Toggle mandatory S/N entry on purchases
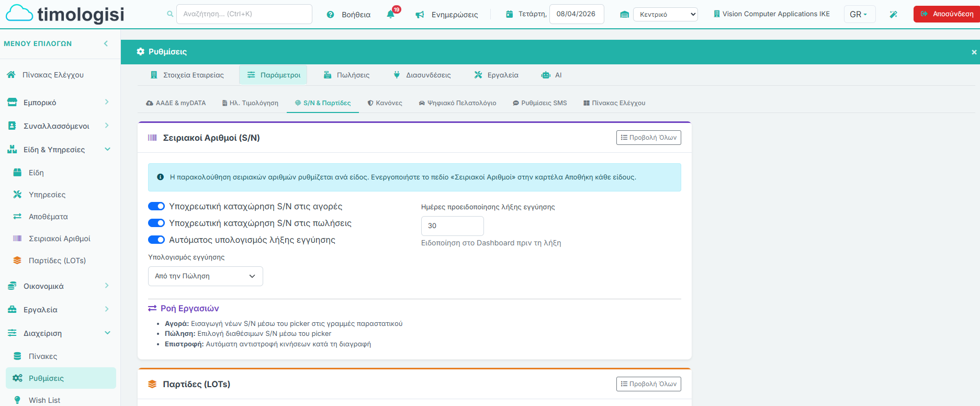The image size is (980, 406). (156, 206)
